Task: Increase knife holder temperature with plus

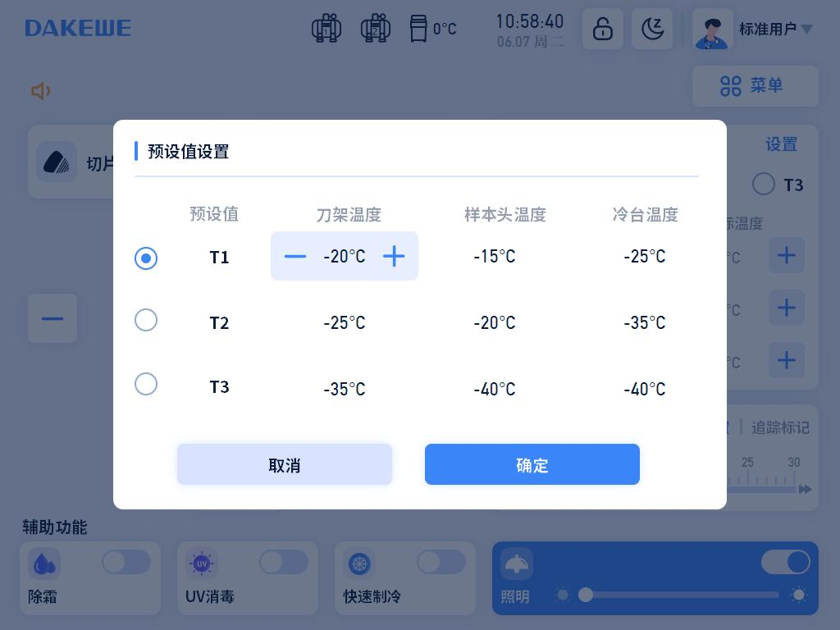Action: tap(394, 257)
